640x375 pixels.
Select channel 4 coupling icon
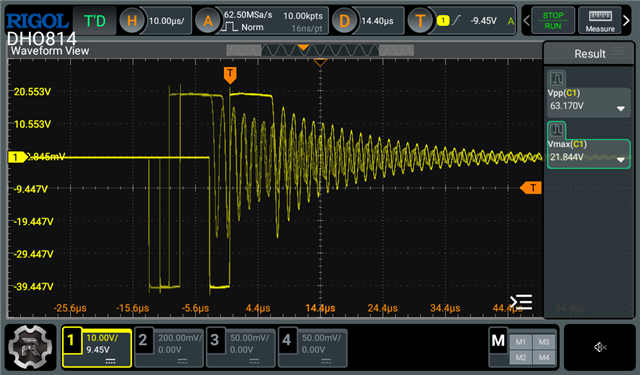(x=326, y=361)
